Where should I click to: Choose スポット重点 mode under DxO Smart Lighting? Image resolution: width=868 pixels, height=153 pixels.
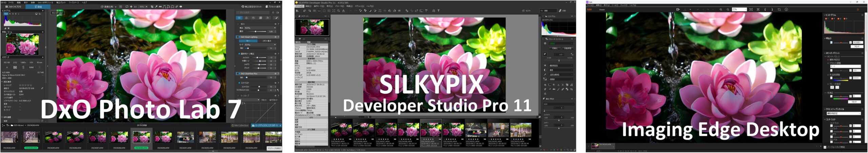coord(267,41)
